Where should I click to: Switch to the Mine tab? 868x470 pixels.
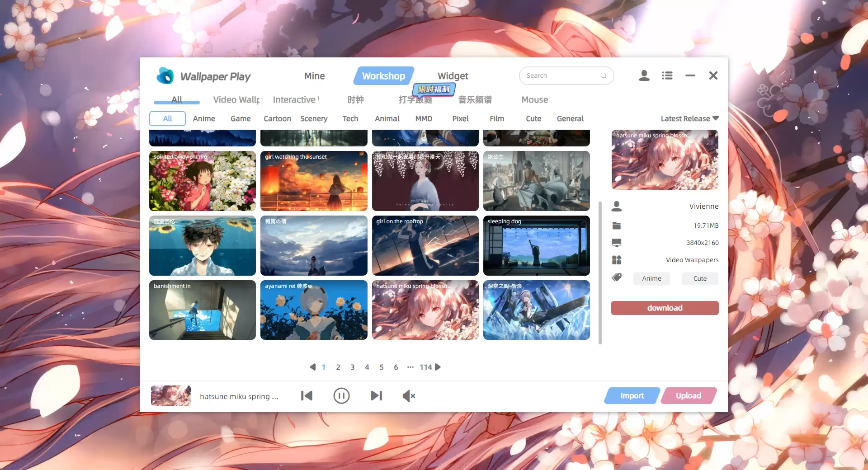pyautogui.click(x=314, y=76)
